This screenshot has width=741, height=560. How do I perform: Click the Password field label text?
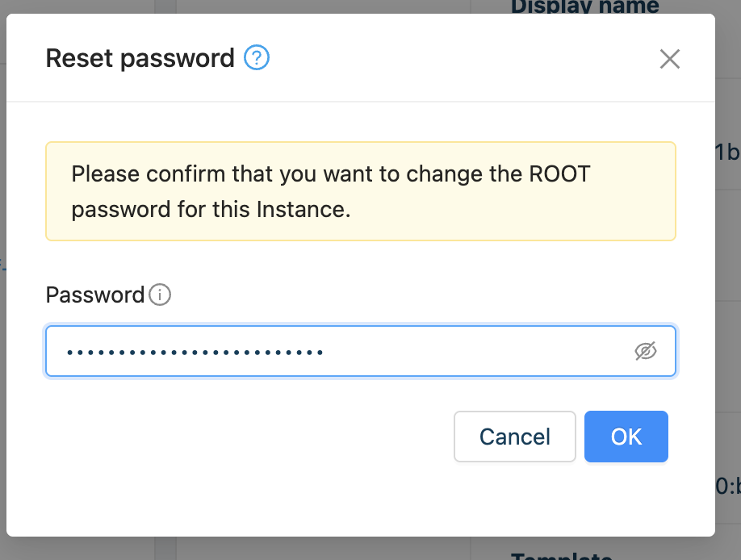[95, 295]
